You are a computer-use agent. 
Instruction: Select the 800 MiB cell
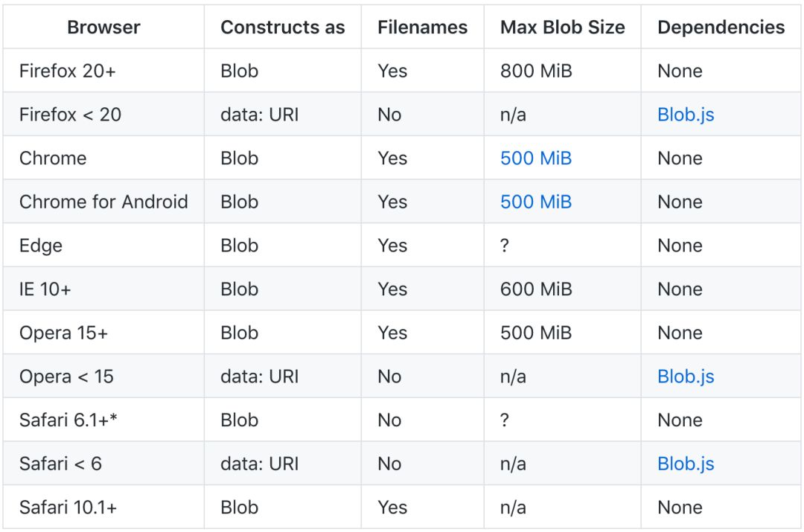[536, 71]
